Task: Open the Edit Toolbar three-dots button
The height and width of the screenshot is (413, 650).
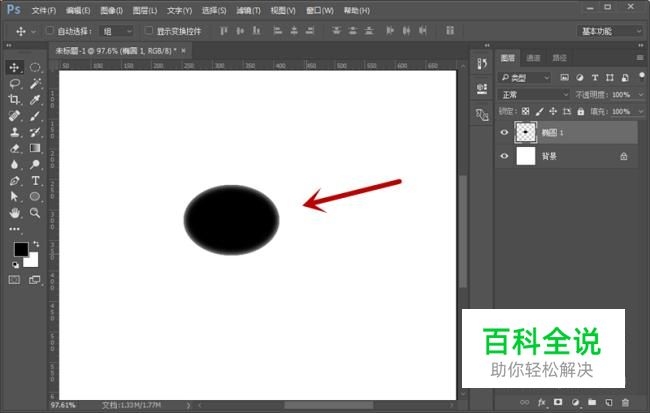Action: (15, 228)
